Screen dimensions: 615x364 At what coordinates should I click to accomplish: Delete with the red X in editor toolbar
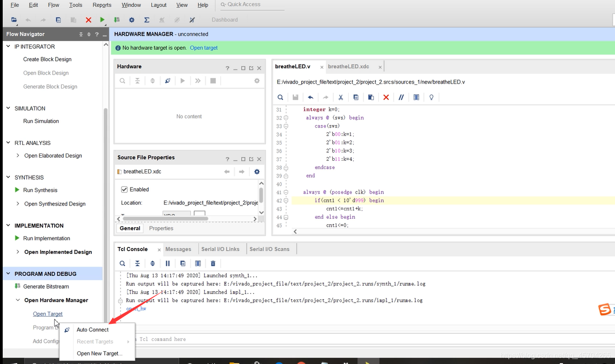click(x=386, y=97)
